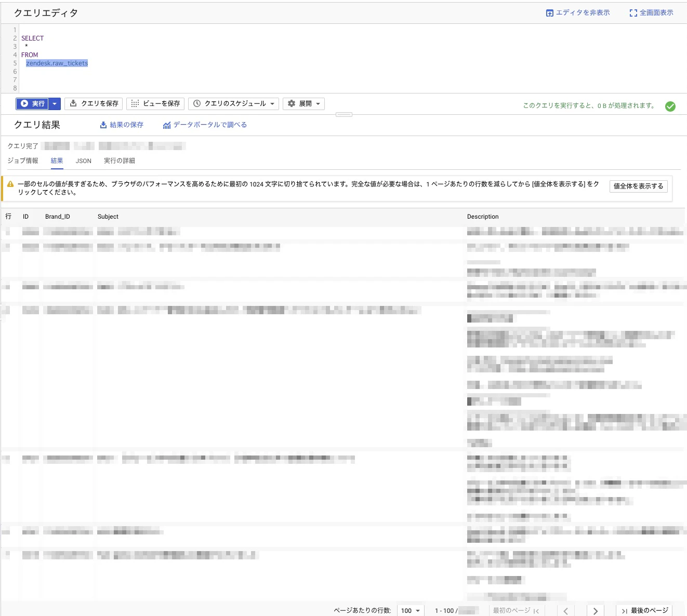This screenshot has height=616, width=687.
Task: Run the query with the 実行 button
Action: click(32, 104)
